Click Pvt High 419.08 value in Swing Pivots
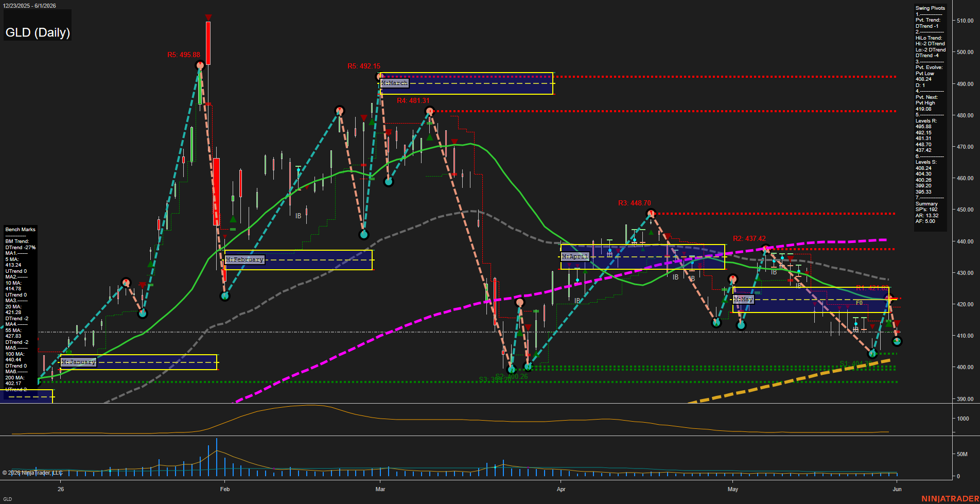 coord(925,106)
